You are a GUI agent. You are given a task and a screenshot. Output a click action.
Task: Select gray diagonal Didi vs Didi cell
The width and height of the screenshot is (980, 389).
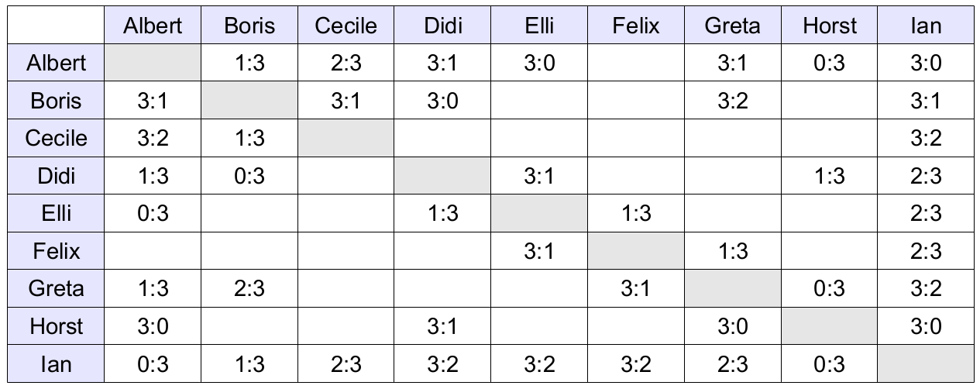pos(442,176)
